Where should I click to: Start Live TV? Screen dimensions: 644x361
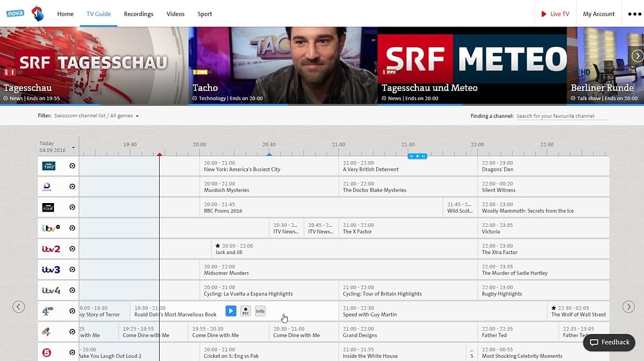(x=555, y=14)
